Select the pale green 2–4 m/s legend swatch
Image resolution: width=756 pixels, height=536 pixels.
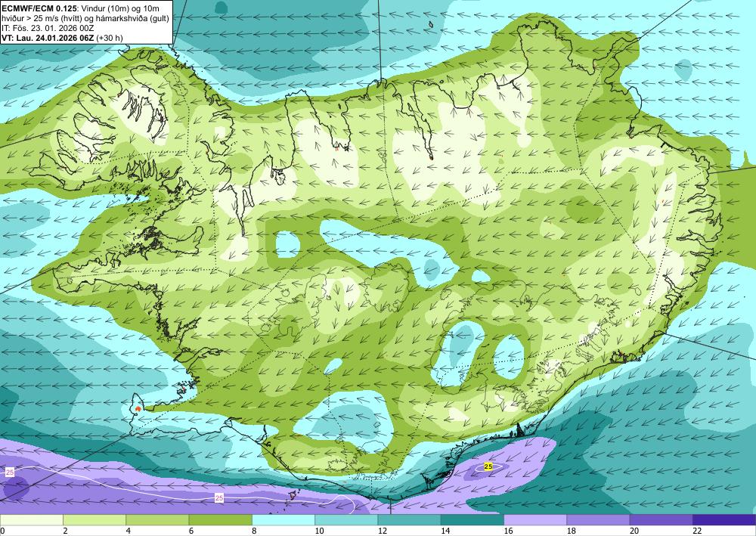click(x=94, y=520)
